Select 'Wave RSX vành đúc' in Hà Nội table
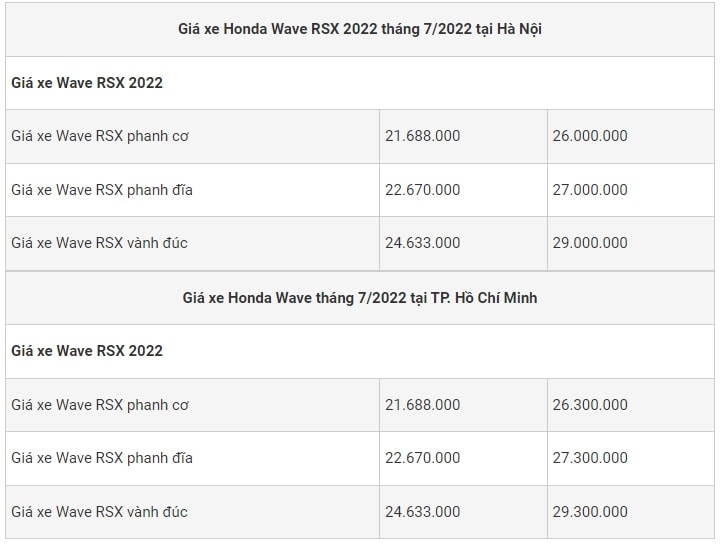The image size is (722, 545). click(x=99, y=243)
